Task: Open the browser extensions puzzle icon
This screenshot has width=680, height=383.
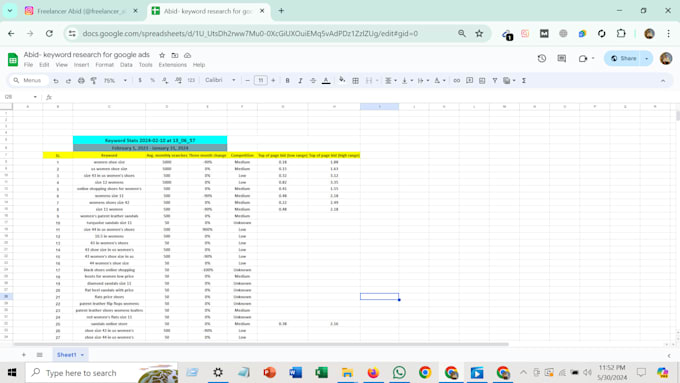Action: 621,33
